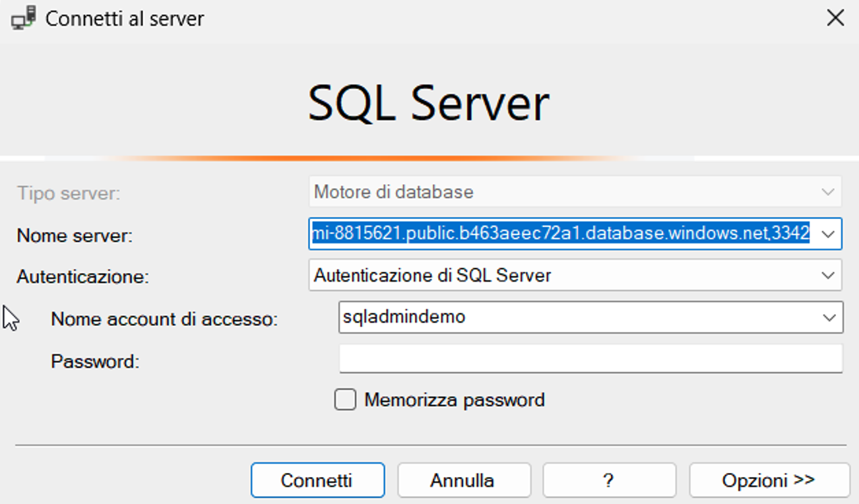This screenshot has width=859, height=504.
Task: Click the disabled Tipo server dropdown arrow
Action: point(828,192)
